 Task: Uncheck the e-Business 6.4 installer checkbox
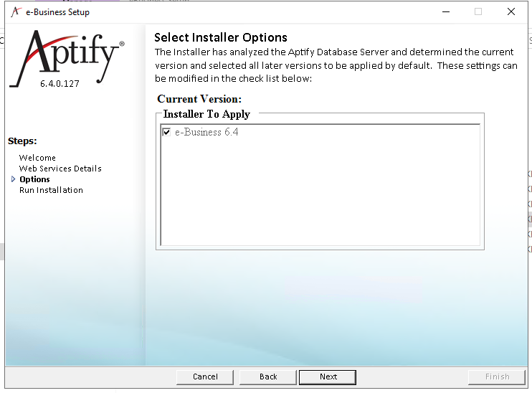tap(166, 132)
